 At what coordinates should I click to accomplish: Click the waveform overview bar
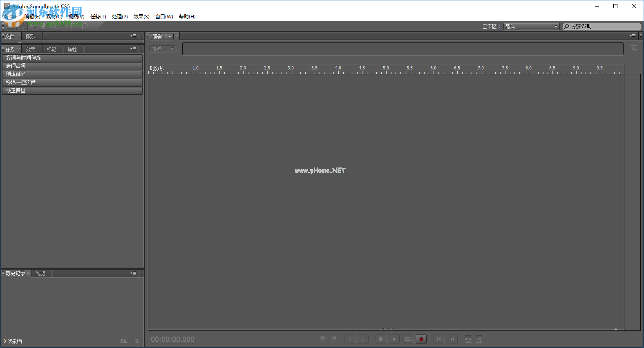click(x=402, y=49)
